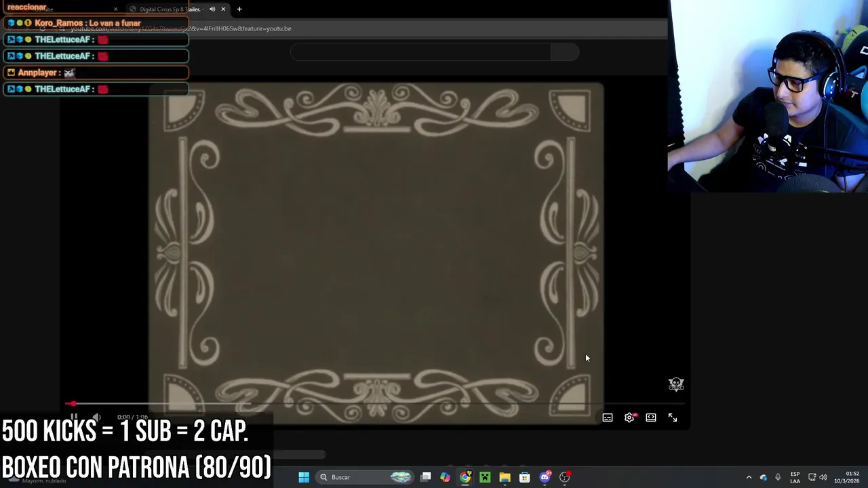
Task: Open video player settings gear
Action: 629,418
